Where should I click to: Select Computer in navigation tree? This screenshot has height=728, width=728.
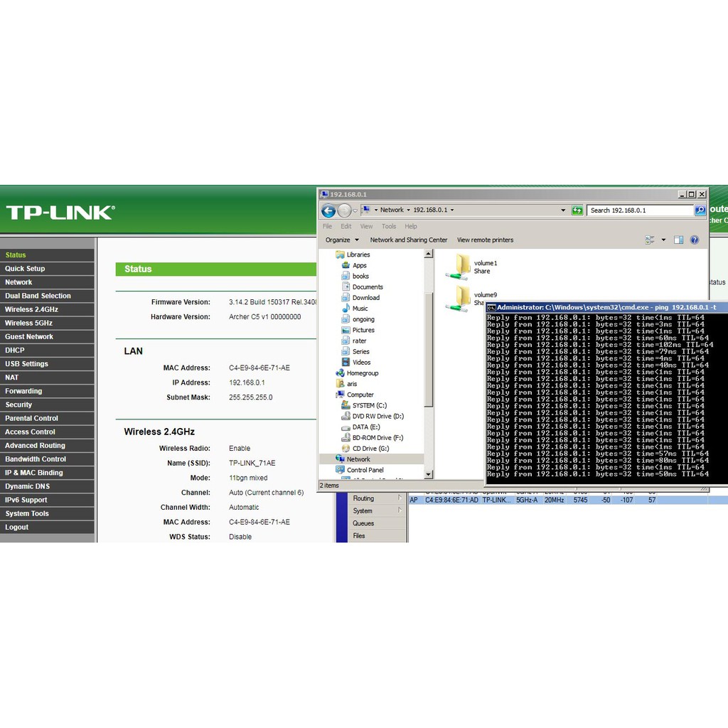[x=355, y=394]
